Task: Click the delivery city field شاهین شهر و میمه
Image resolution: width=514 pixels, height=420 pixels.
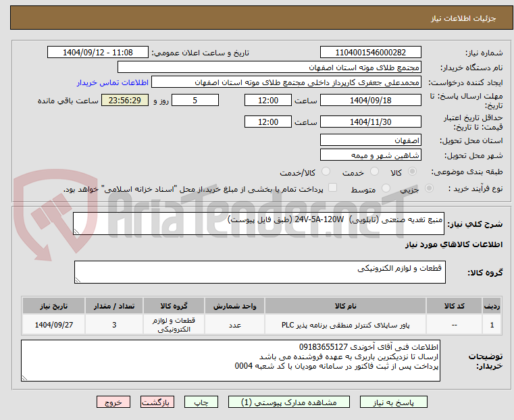Action: tap(370, 155)
